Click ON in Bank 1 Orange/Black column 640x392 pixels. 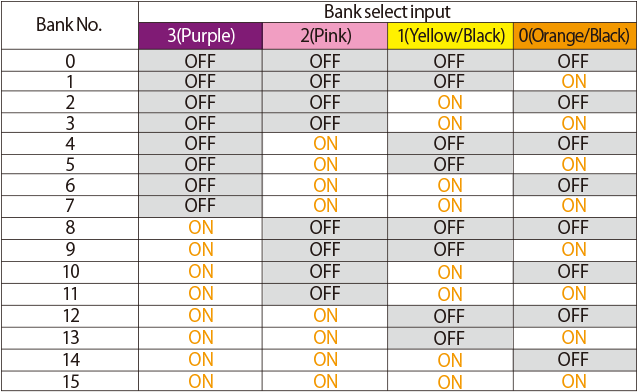pos(574,82)
